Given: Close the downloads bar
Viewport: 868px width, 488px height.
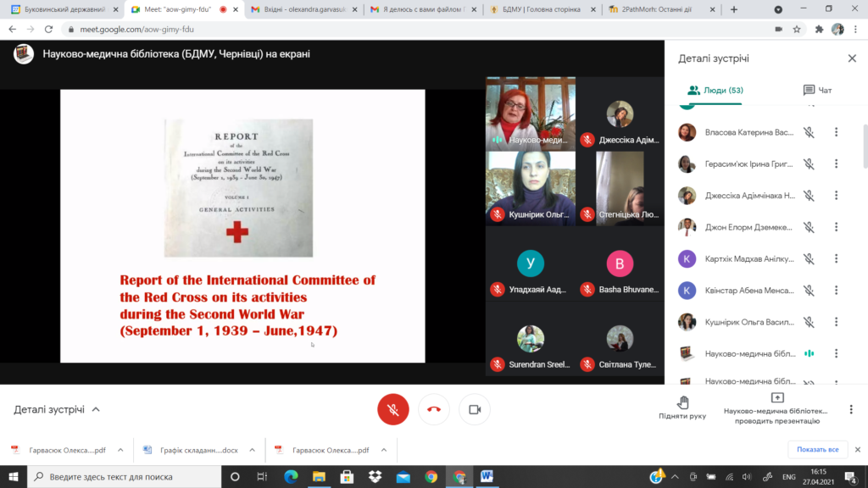Looking at the screenshot, I should [x=858, y=449].
